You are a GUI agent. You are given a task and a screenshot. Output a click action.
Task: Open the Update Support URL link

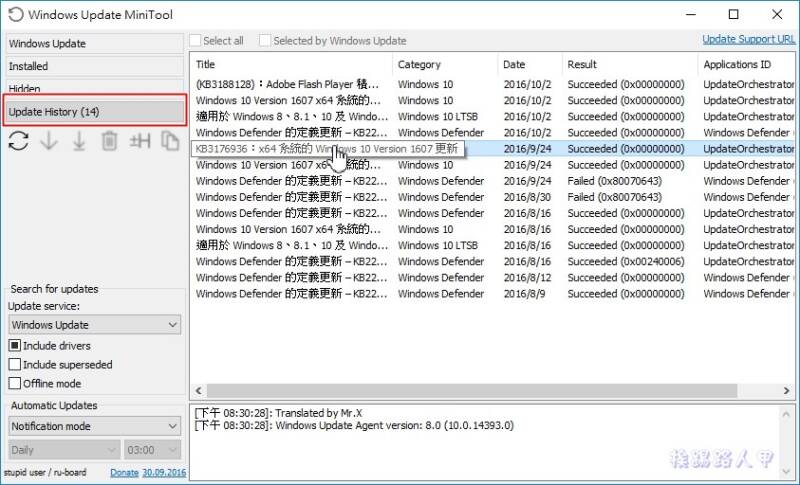[x=748, y=39]
